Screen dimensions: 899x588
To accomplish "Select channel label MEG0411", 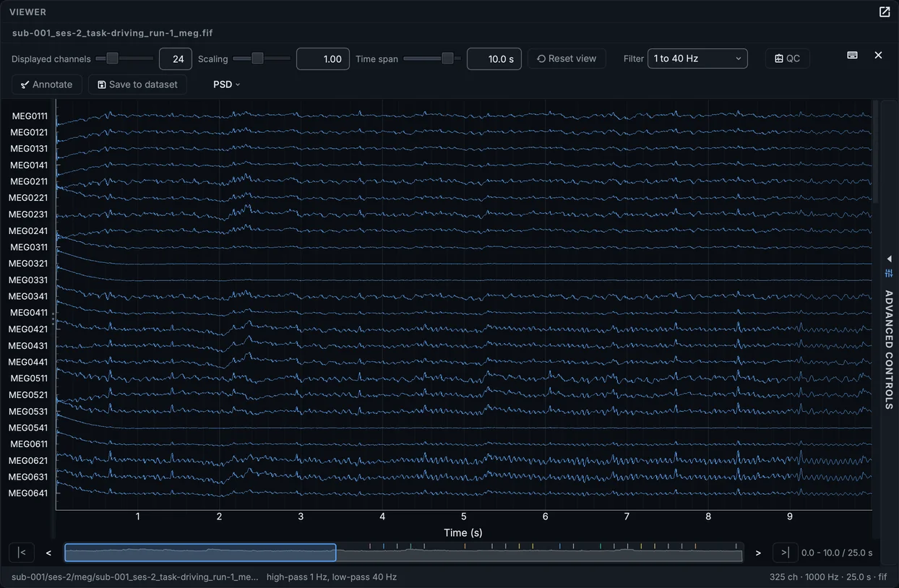I will 30,313.
